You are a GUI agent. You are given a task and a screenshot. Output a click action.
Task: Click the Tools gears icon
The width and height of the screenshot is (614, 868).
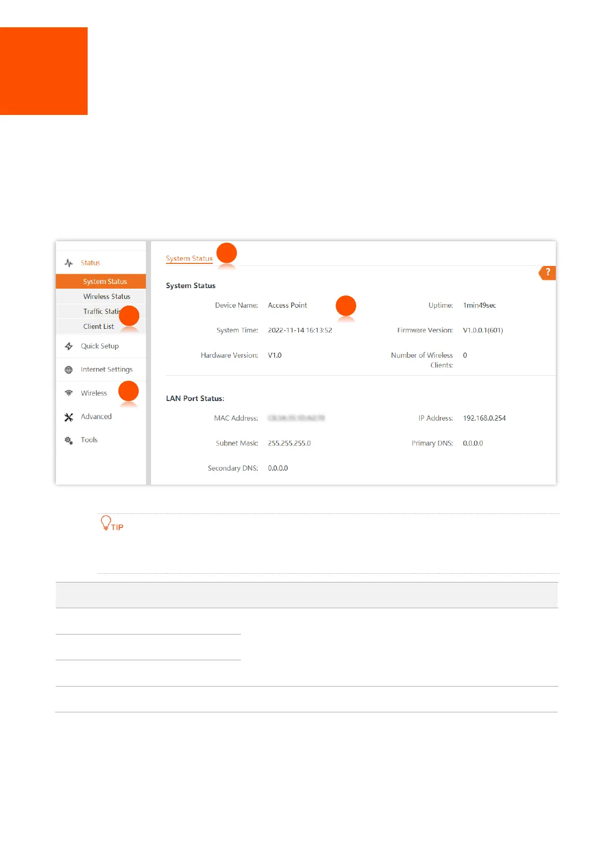69,440
